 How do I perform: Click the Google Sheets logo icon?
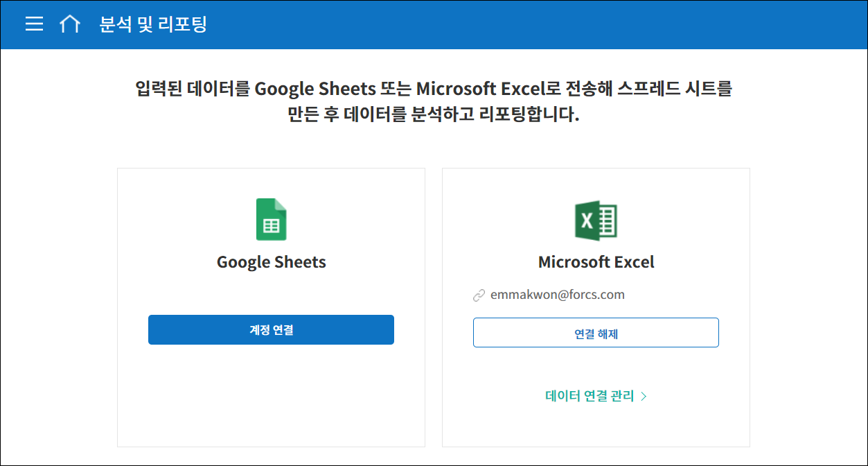[x=271, y=219]
